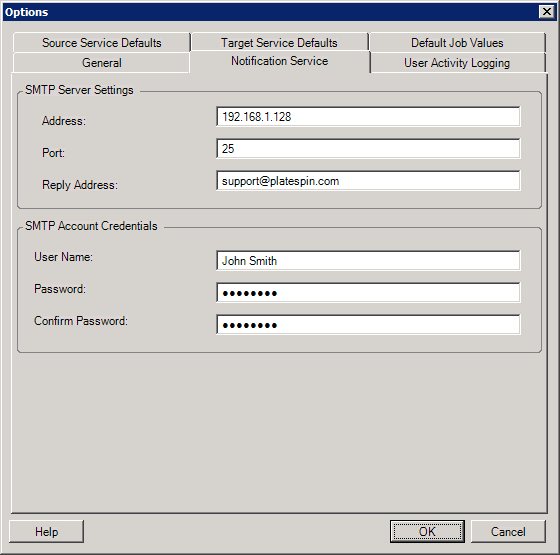Open the Target Service Defaults tab
Screen dimensions: 560x555
click(279, 43)
